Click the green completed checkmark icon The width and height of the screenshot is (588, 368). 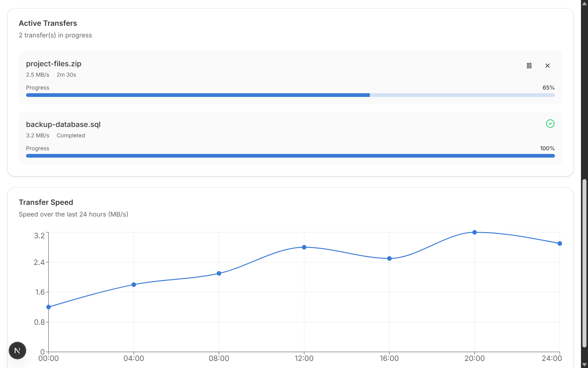click(x=550, y=124)
